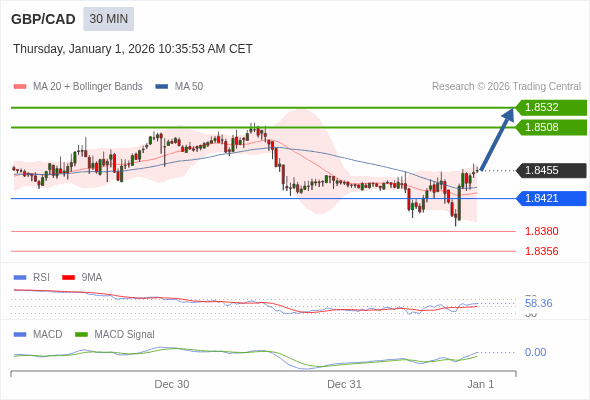Viewport: 590px width, 400px height.
Task: Click the Dec 31 date axis label
Action: point(344,384)
